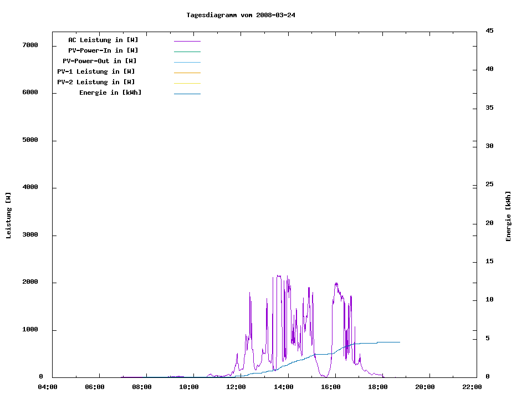Click the dark blue Energie legend line sample
This screenshot has height=399, width=532.
[x=187, y=94]
